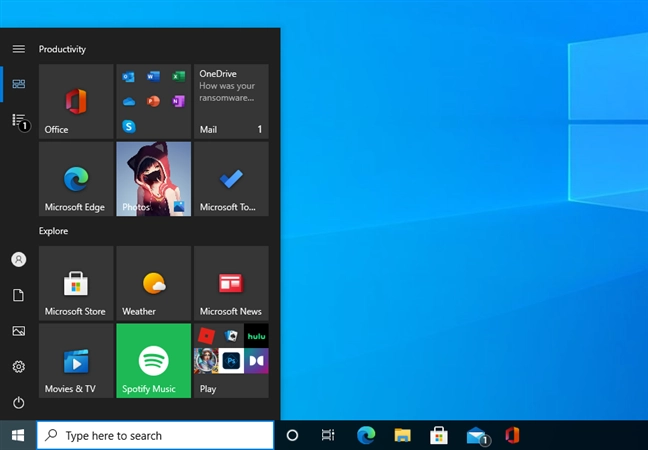648x450 pixels.
Task: Open the Microsoft Edge tile
Action: 76,179
